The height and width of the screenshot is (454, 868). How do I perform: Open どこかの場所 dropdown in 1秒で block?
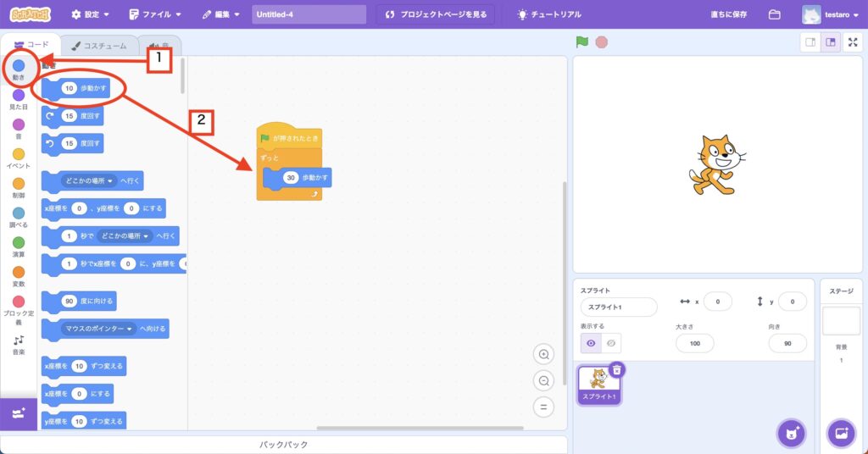pos(125,236)
